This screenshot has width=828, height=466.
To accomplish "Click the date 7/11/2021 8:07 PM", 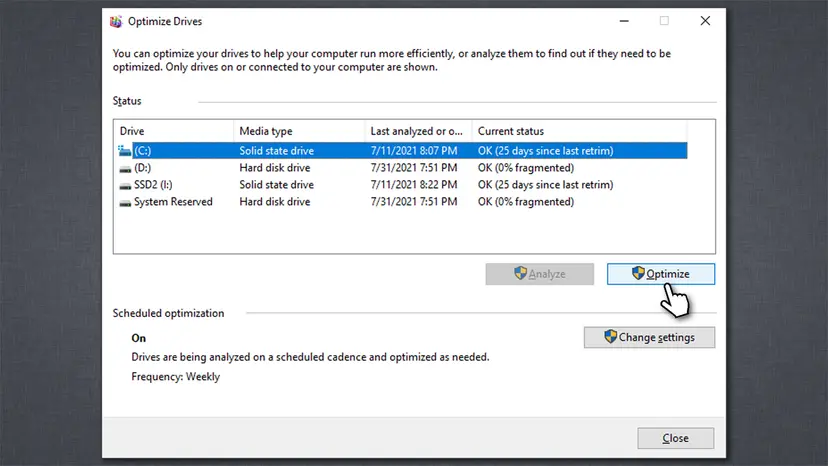I will pos(414,151).
